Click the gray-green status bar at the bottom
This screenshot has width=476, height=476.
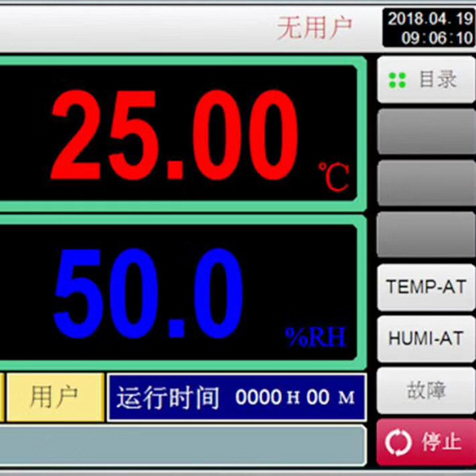[182, 445]
